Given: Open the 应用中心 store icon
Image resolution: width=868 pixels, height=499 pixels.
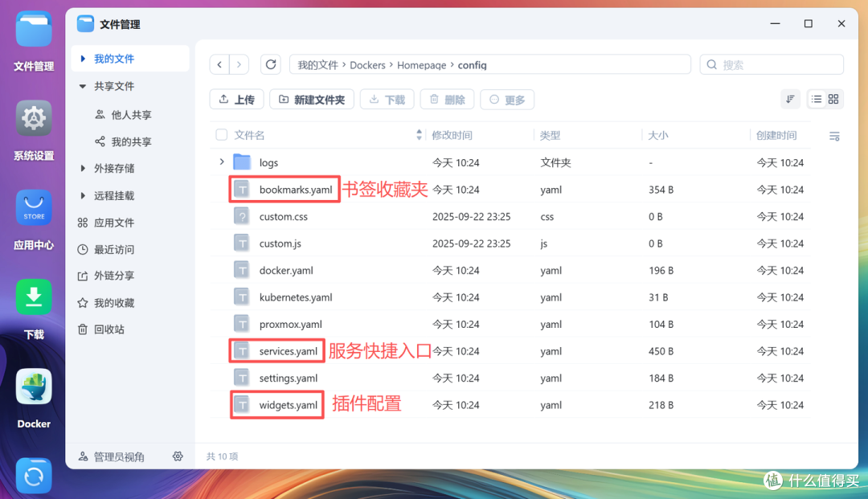Looking at the screenshot, I should point(34,207).
